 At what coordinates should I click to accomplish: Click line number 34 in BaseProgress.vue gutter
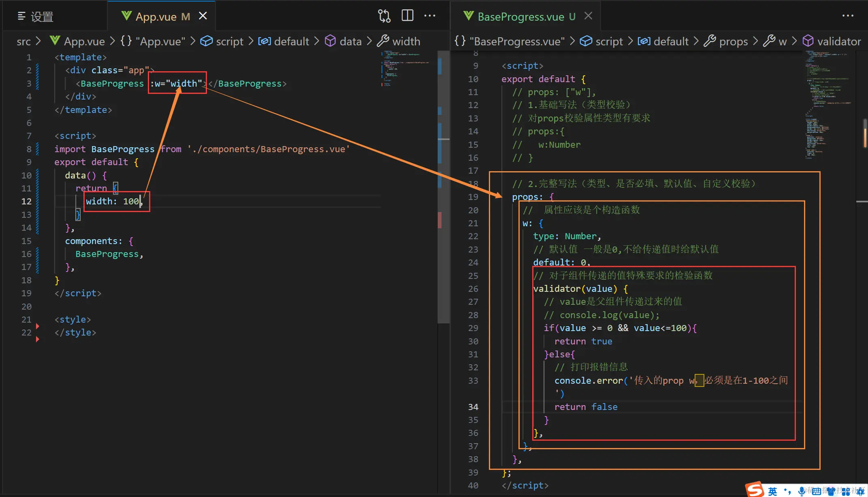pos(473,407)
